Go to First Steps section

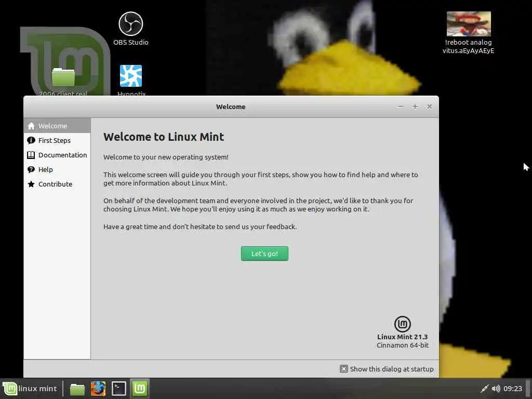[57, 140]
